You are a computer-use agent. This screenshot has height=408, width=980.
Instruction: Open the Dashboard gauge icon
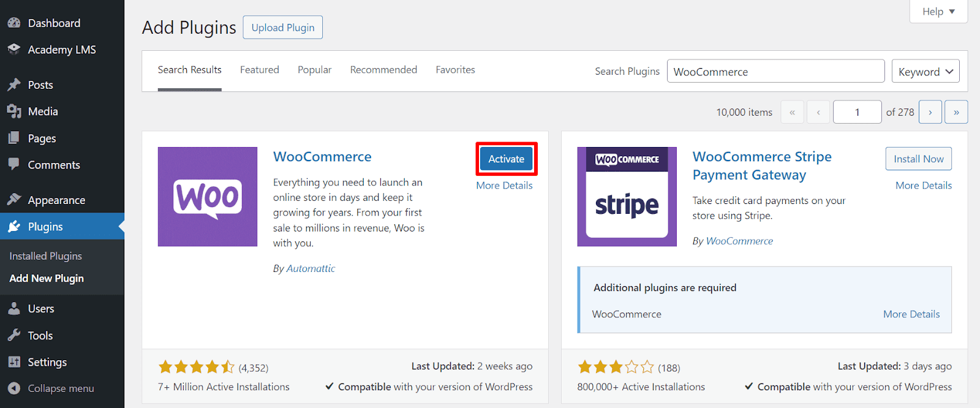[x=14, y=22]
